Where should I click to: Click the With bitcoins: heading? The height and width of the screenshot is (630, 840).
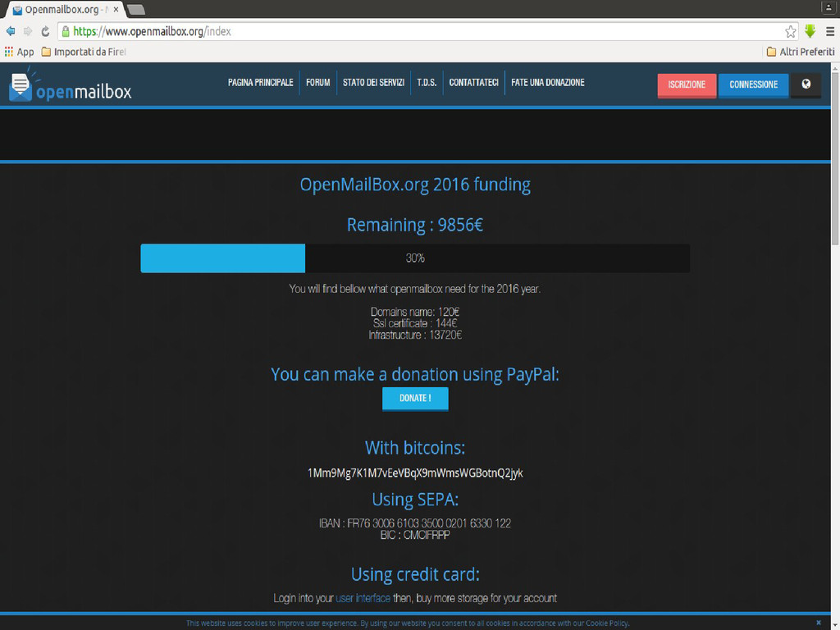[415, 448]
